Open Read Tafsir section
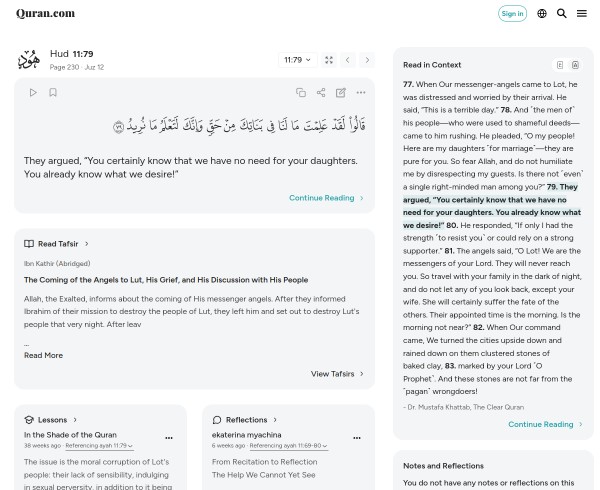Viewport: 600px width, 490px height. pyautogui.click(x=56, y=244)
